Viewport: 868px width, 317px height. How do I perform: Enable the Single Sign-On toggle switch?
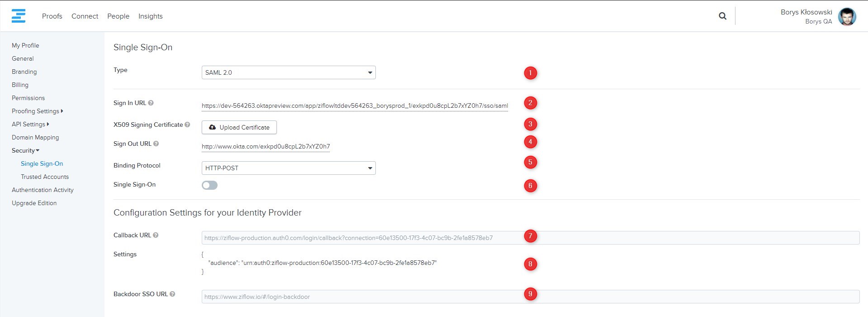[209, 185]
